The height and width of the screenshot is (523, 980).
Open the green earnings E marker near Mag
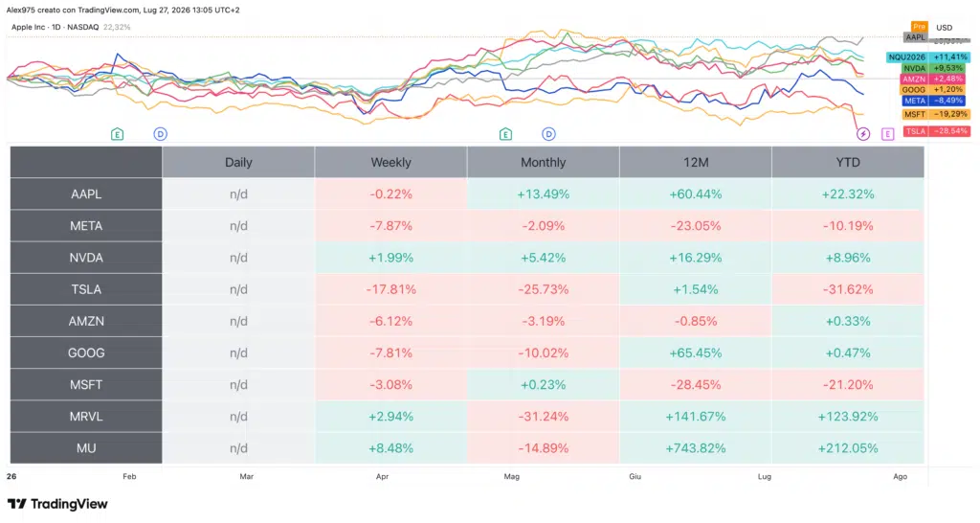[x=505, y=134]
